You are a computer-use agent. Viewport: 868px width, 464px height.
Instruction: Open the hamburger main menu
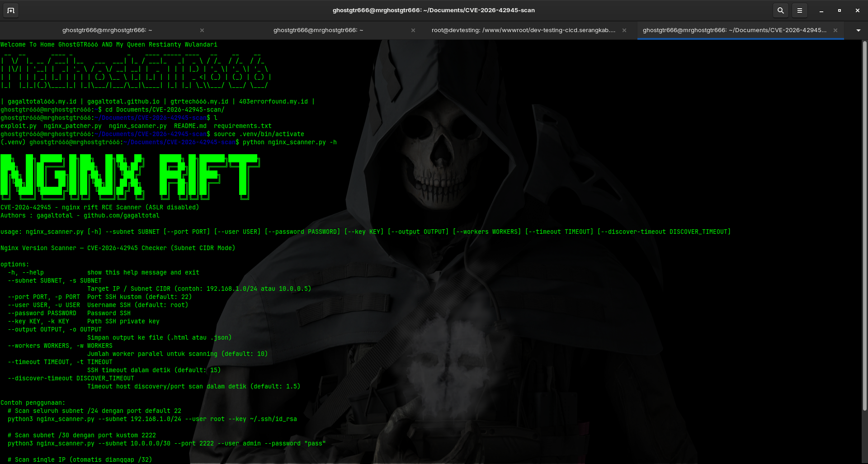coord(800,10)
